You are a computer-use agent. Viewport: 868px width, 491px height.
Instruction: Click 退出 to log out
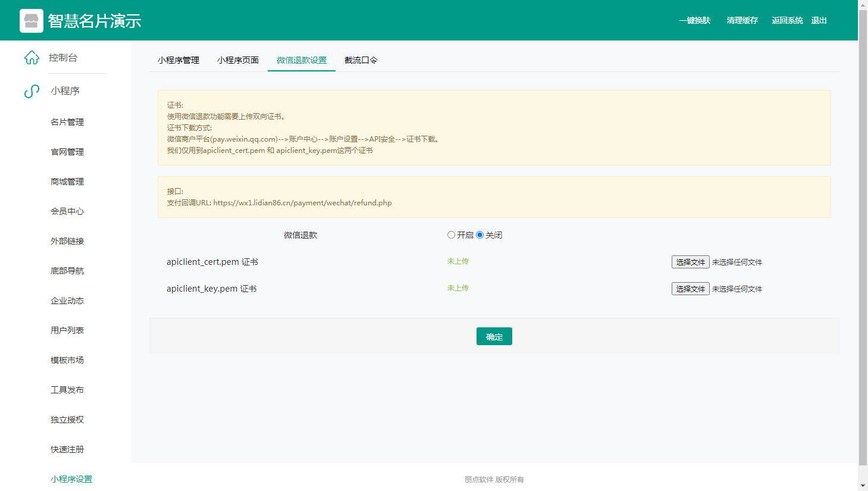[819, 20]
